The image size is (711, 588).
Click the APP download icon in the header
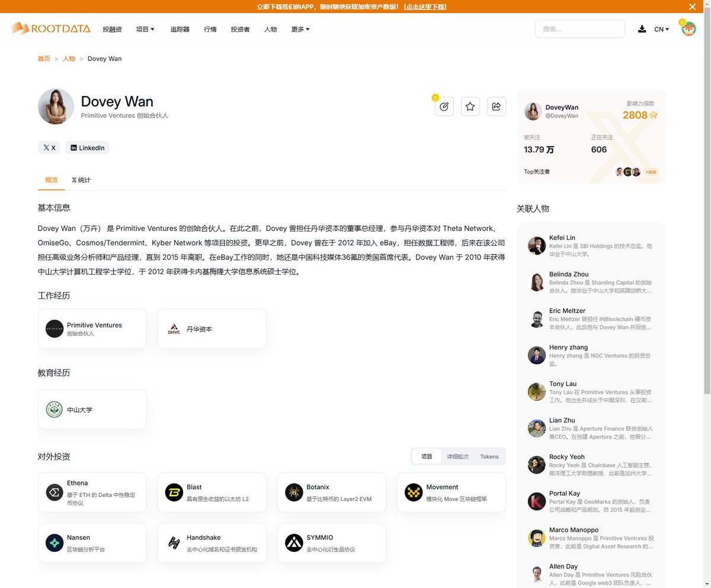(642, 28)
